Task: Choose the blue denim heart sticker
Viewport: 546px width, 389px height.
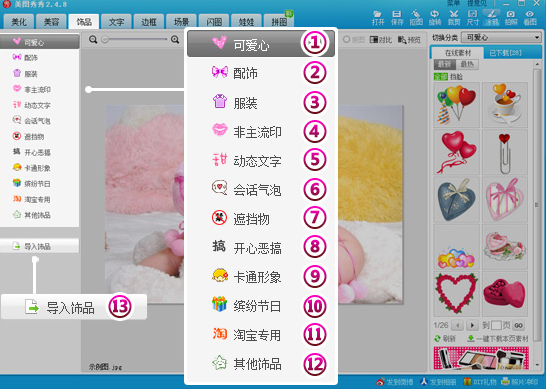Action: pyautogui.click(x=457, y=200)
